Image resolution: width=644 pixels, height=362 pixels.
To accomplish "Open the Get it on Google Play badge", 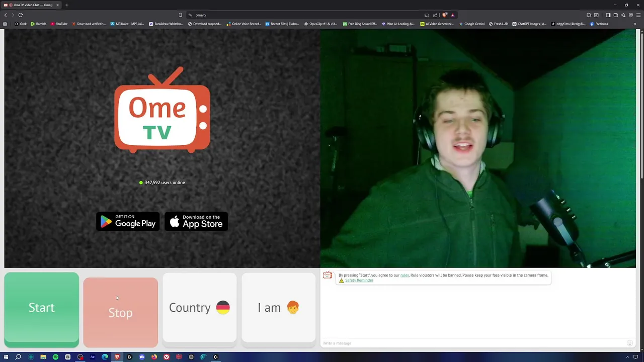I will tap(128, 222).
